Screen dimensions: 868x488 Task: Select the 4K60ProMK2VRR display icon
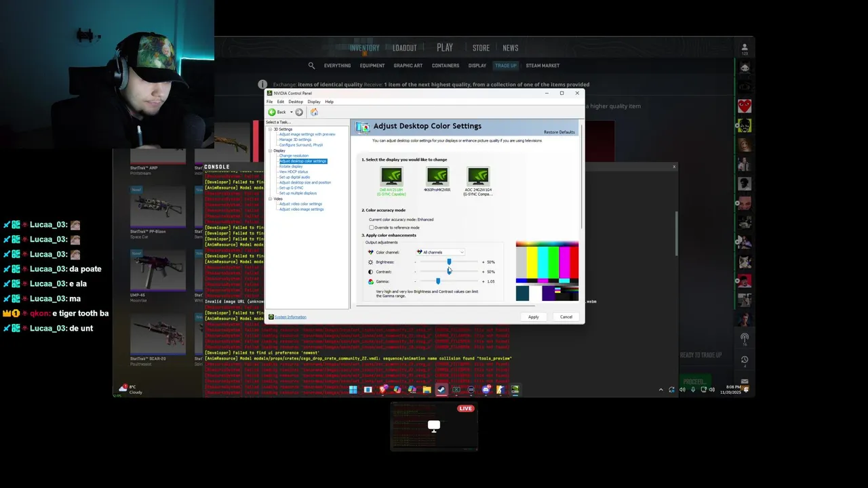coord(437,177)
